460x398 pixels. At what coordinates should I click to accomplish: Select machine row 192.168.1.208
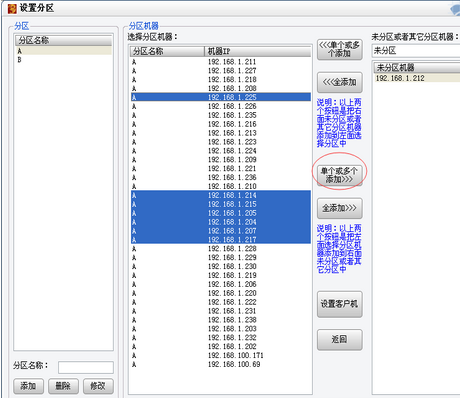point(221,88)
